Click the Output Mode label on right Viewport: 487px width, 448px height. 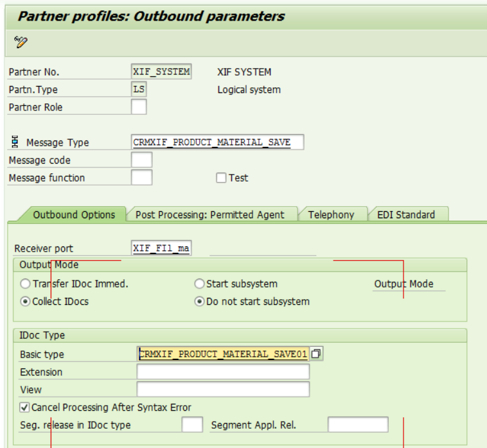tap(403, 284)
